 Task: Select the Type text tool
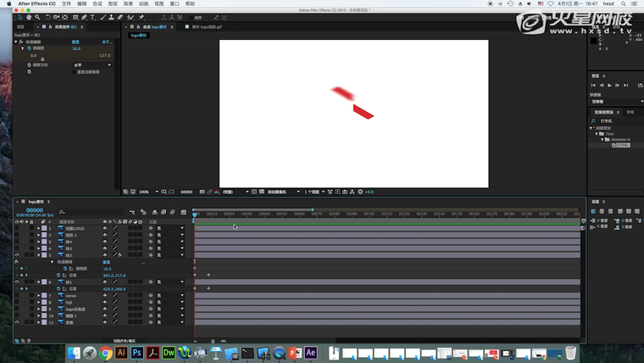[94, 17]
